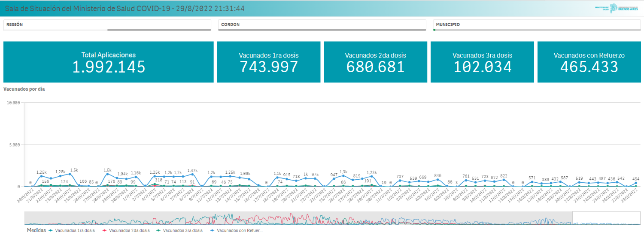The image size is (644, 239).
Task: Click the Vacunados por día chart title
Action: pyautogui.click(x=24, y=89)
